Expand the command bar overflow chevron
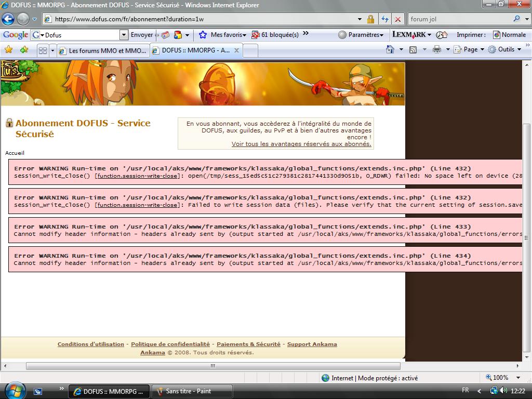The image size is (532, 399). click(x=528, y=45)
